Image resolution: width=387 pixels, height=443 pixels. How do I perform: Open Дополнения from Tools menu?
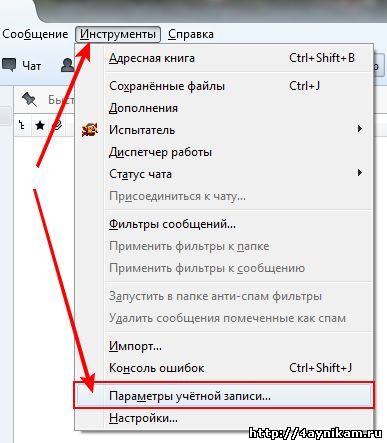click(223, 108)
